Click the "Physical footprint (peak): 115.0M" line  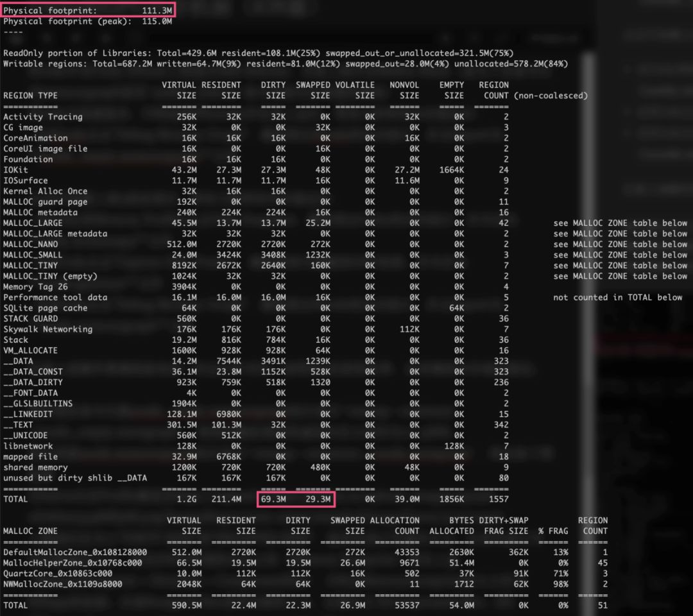click(x=87, y=21)
